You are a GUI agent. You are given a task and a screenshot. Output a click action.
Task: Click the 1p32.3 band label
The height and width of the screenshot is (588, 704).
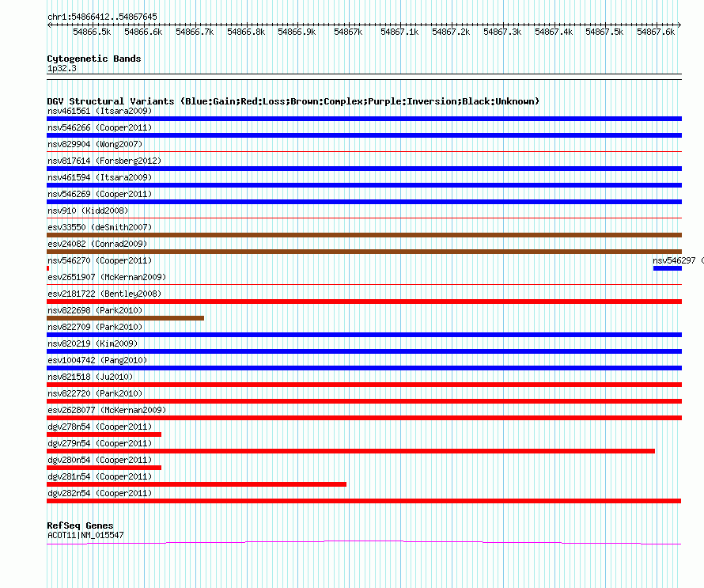point(62,68)
